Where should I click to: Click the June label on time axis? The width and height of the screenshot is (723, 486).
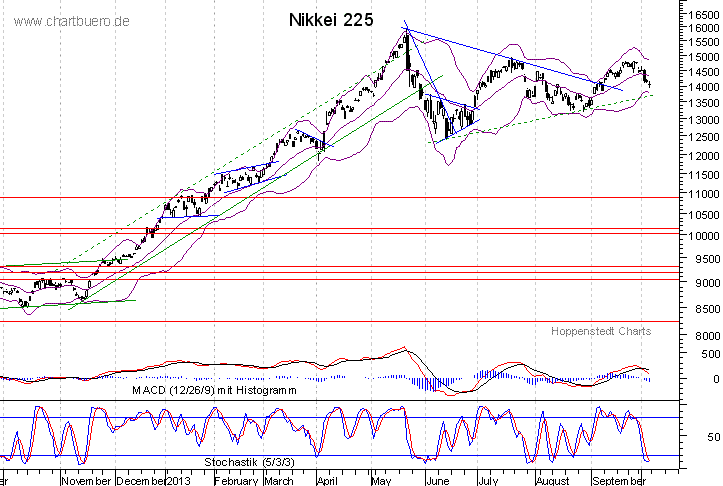(437, 480)
